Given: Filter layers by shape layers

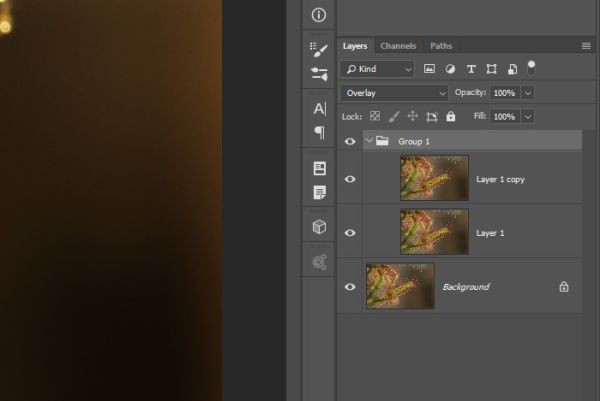Looking at the screenshot, I should coord(491,69).
